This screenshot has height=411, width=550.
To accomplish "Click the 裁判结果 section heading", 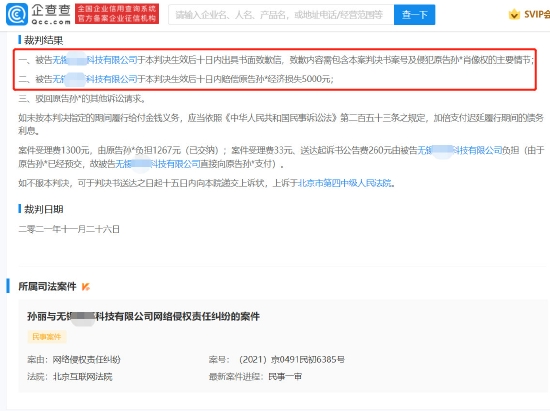I will [x=43, y=40].
